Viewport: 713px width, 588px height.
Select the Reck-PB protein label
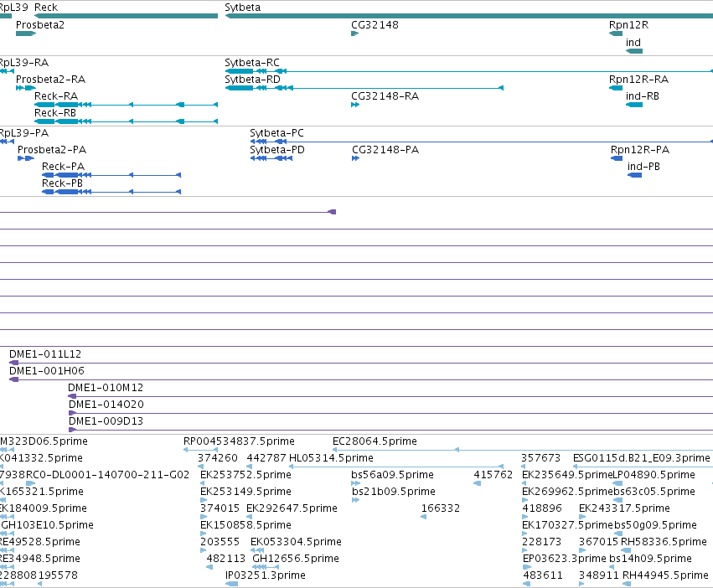click(62, 183)
